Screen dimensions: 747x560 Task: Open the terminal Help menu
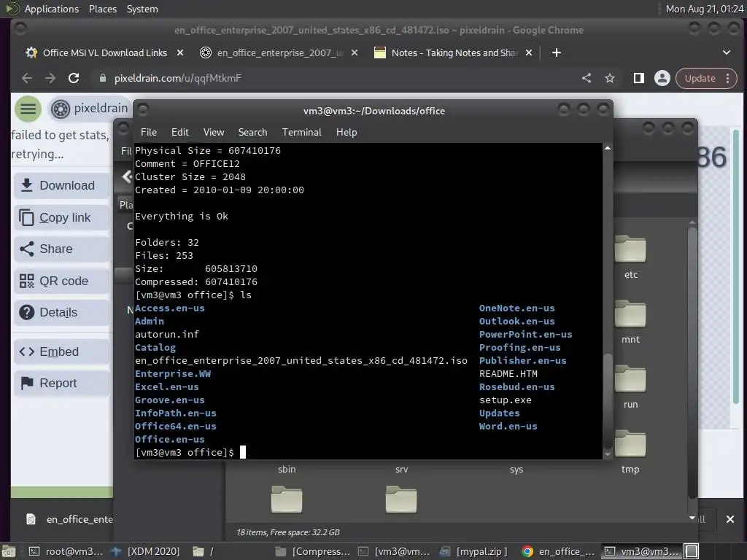tap(347, 133)
